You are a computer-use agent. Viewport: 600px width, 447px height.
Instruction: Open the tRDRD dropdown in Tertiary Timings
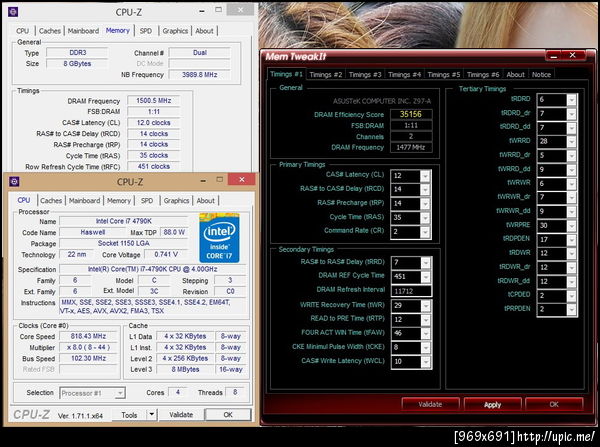point(571,100)
